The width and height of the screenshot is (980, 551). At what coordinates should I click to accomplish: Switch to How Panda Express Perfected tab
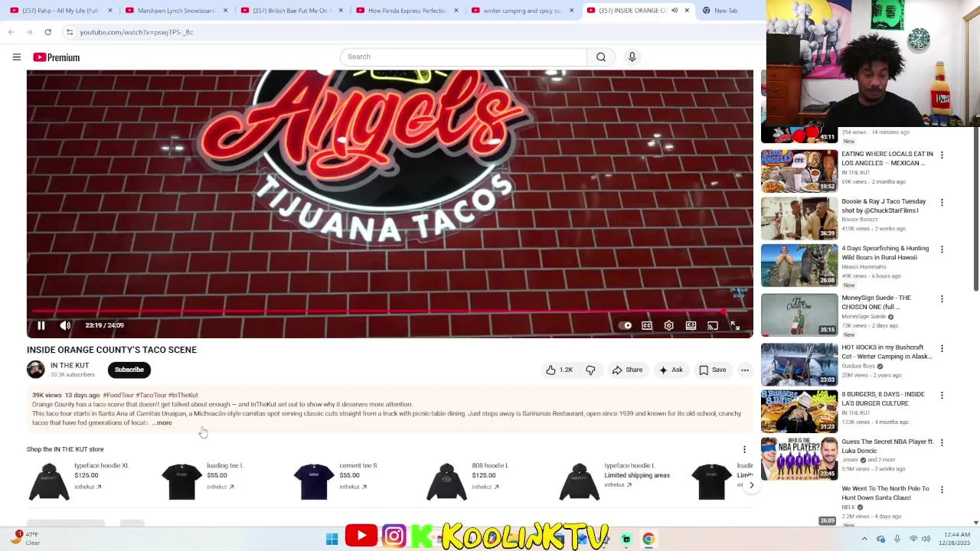pos(406,10)
